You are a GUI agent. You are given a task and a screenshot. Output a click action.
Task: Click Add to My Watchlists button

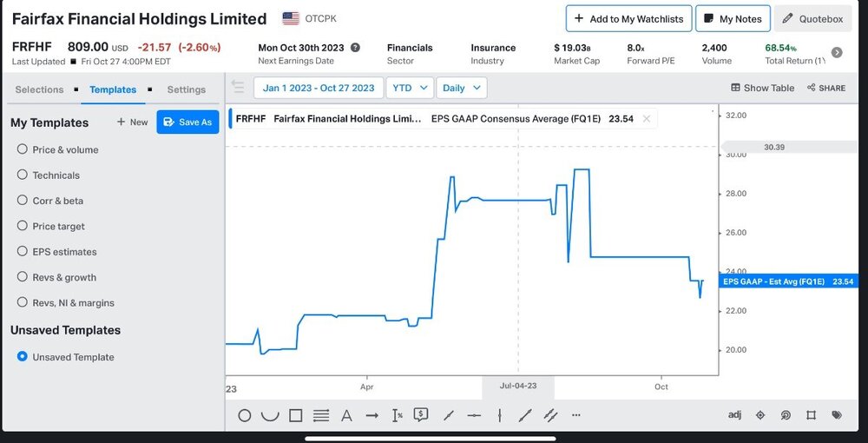pyautogui.click(x=628, y=19)
